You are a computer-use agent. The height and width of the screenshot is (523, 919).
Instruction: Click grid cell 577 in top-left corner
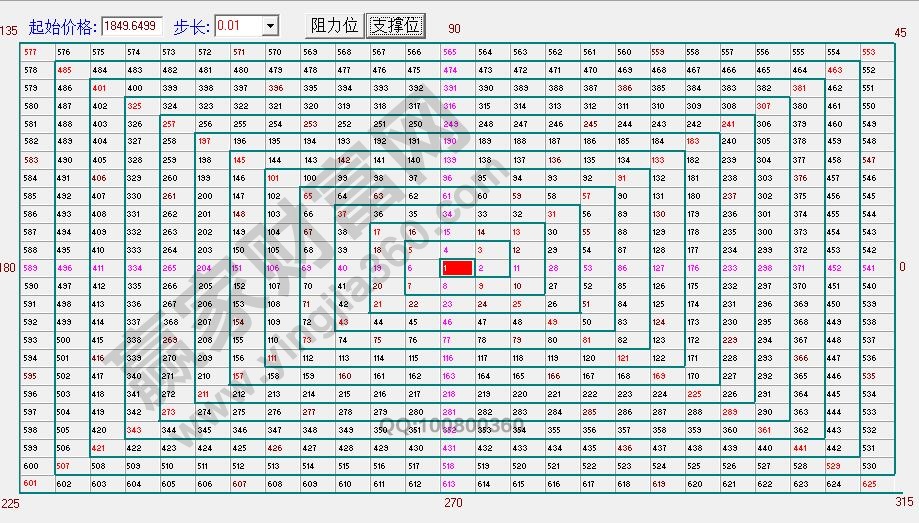pyautogui.click(x=30, y=52)
